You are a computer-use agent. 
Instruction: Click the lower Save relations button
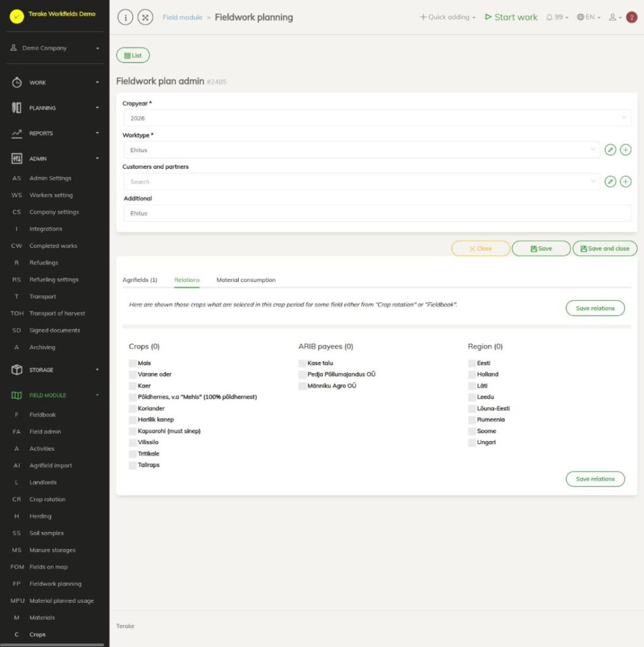coord(595,479)
